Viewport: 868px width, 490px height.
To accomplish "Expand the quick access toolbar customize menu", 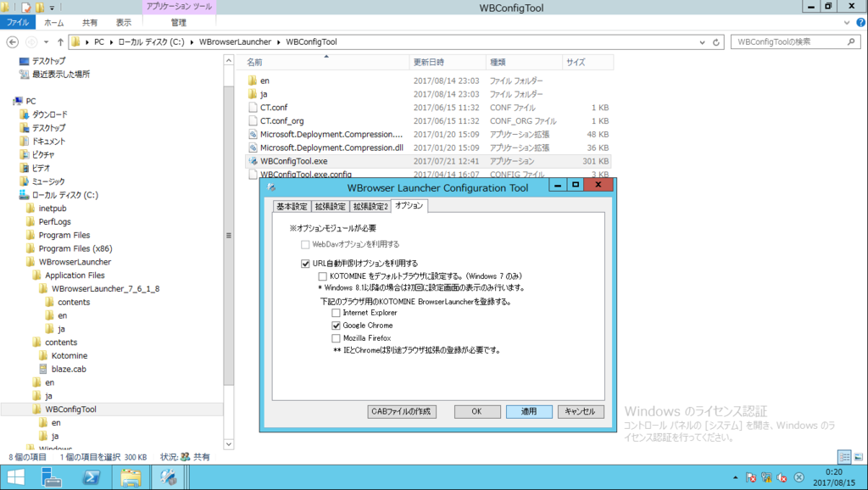I will [51, 7].
